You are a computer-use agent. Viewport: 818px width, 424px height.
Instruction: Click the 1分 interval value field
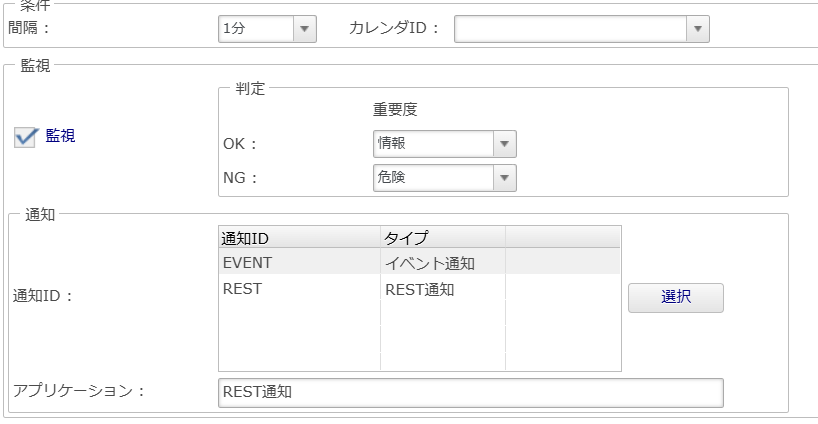255,29
